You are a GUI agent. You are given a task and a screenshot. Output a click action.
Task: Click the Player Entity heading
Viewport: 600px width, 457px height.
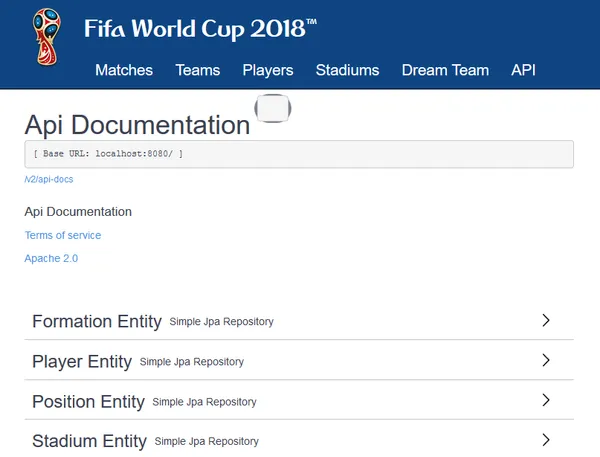tap(82, 361)
